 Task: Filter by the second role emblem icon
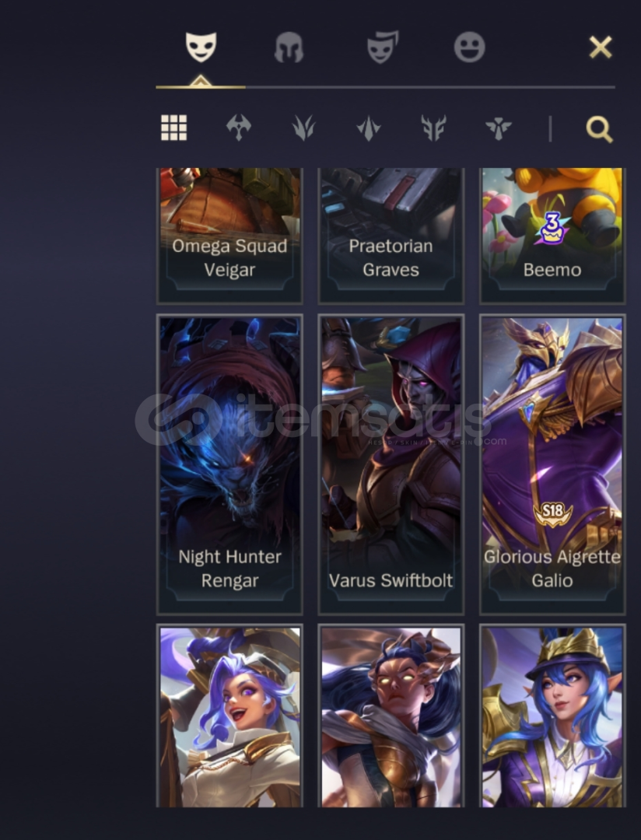pos(303,128)
